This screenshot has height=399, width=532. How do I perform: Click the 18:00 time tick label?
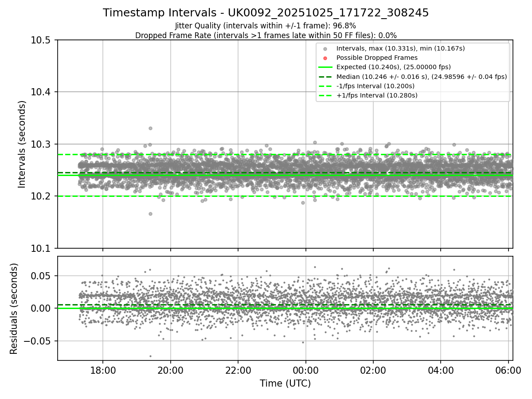pyautogui.click(x=103, y=370)
